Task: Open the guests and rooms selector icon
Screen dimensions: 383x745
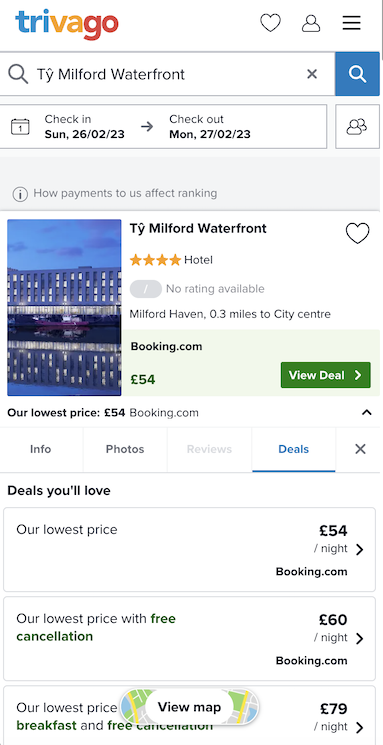Action: [x=357, y=126]
